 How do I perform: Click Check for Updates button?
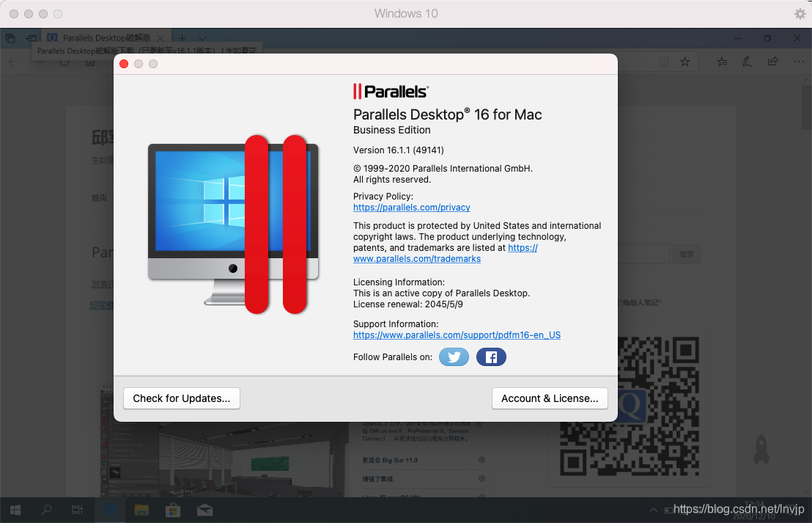181,398
